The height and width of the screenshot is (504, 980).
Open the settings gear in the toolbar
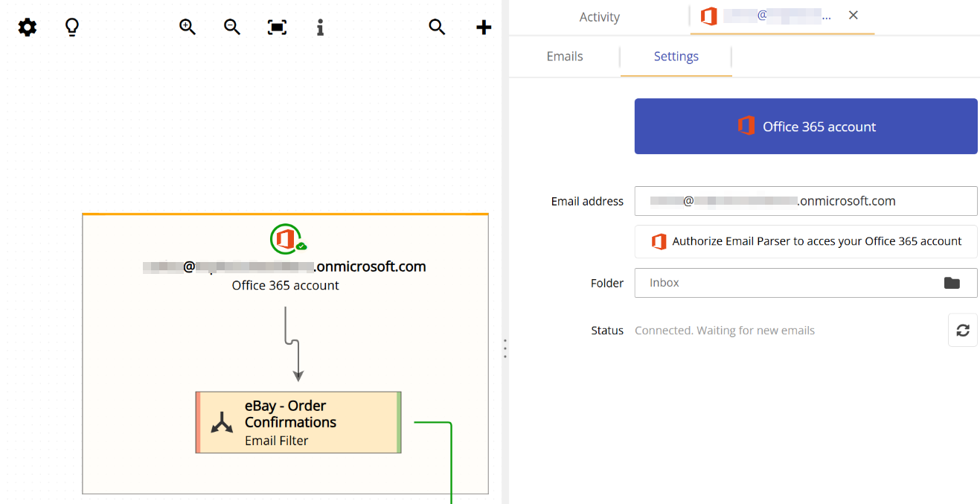point(27,27)
